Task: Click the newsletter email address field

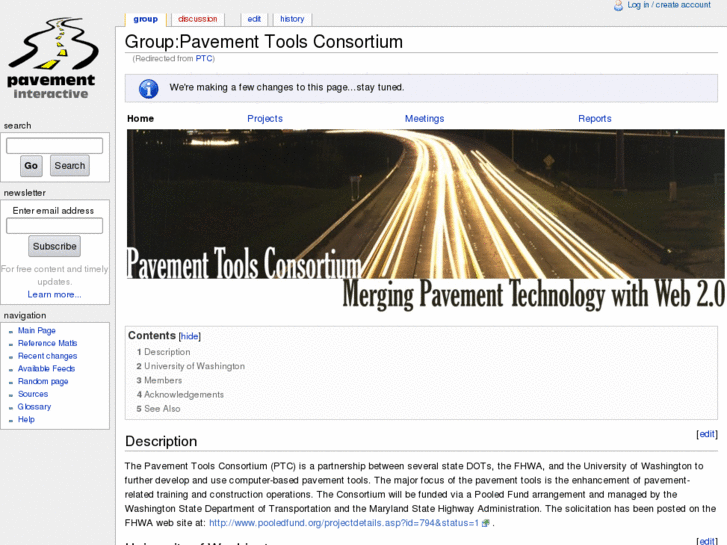Action: [54, 226]
